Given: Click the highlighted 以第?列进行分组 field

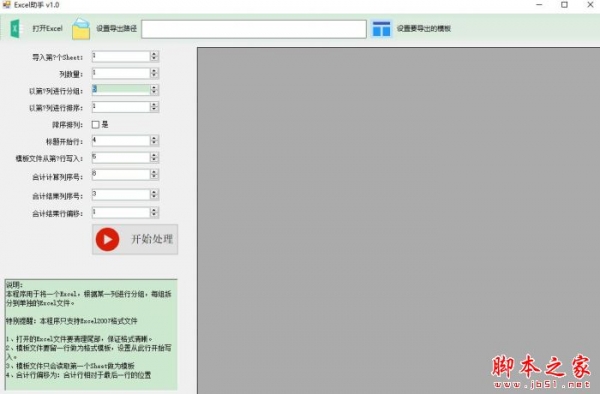Looking at the screenshot, I should (121, 90).
